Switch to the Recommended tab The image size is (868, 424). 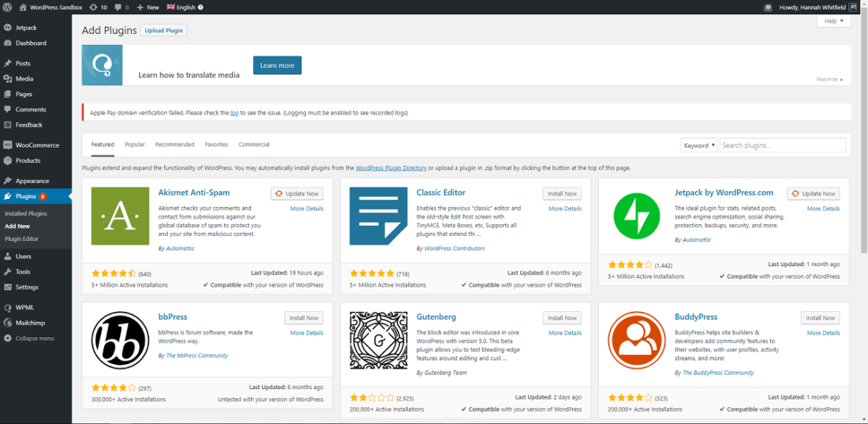point(175,144)
